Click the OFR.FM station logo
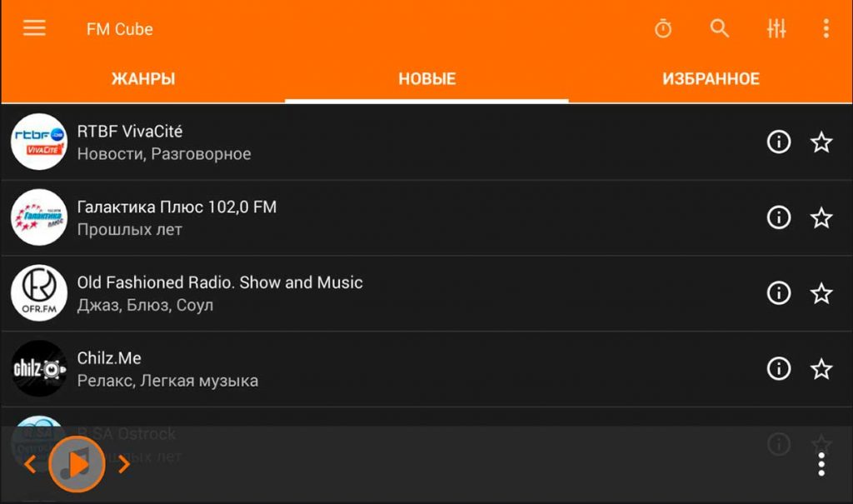Viewport: 853px width, 504px height. (x=38, y=293)
